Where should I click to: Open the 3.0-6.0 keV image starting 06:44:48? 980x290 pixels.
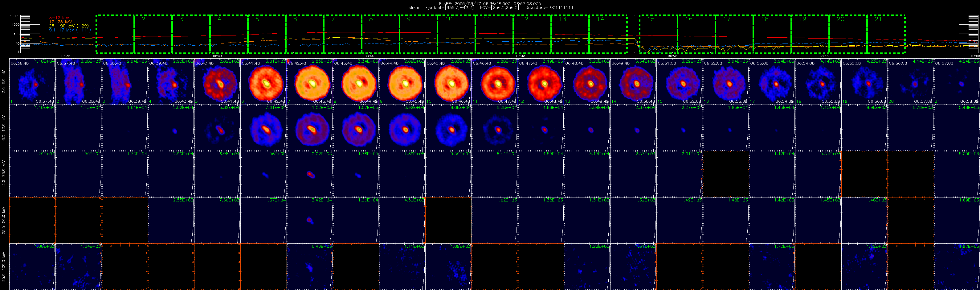[x=402, y=81]
